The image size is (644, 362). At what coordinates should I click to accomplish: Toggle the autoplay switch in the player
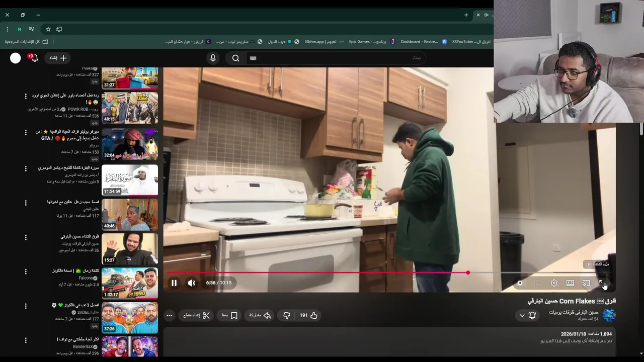(x=520, y=284)
